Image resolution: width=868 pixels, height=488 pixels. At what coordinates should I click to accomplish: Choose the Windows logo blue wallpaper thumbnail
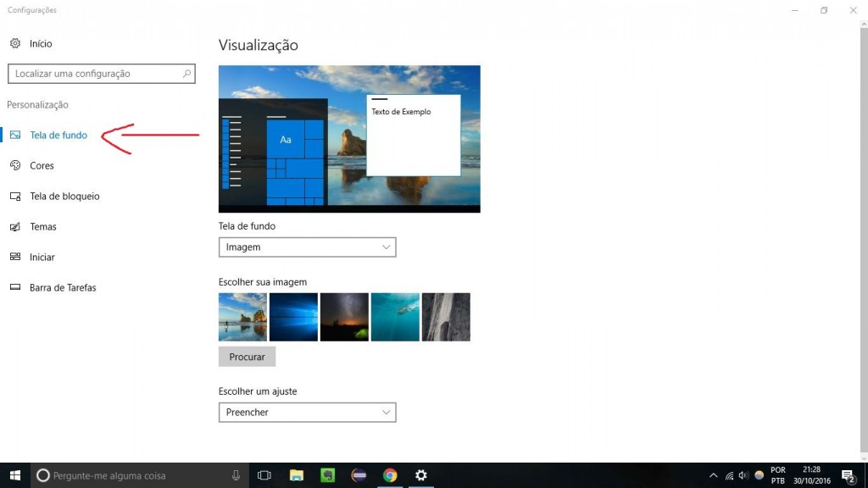(x=293, y=317)
